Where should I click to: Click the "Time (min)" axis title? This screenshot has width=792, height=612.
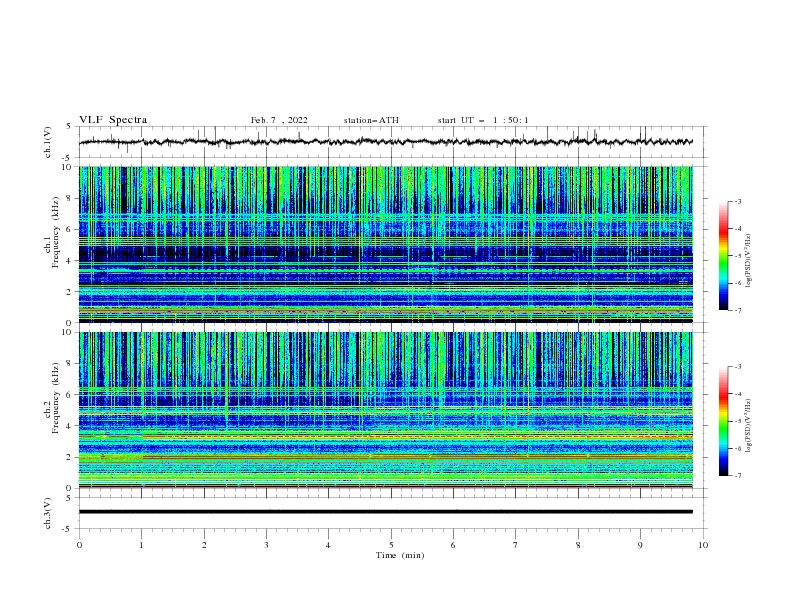[x=400, y=555]
